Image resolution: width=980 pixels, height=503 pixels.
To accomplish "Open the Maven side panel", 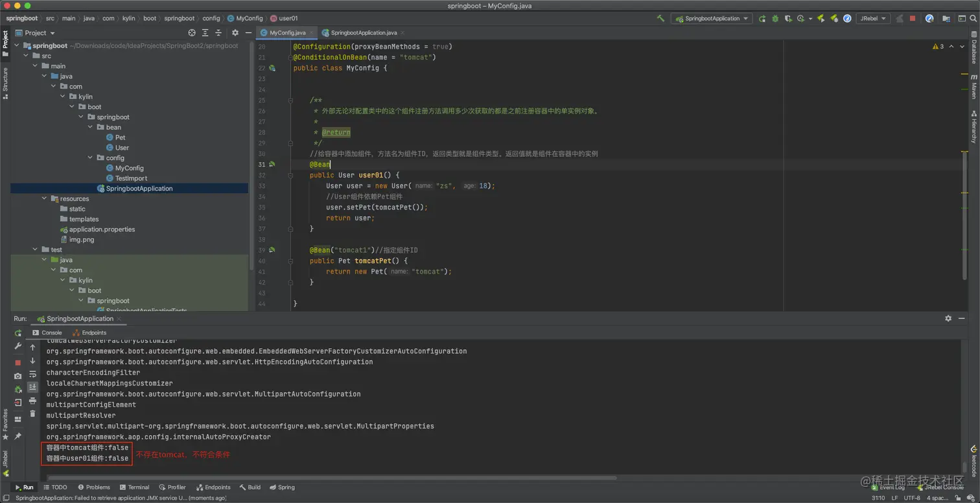I will pyautogui.click(x=974, y=87).
